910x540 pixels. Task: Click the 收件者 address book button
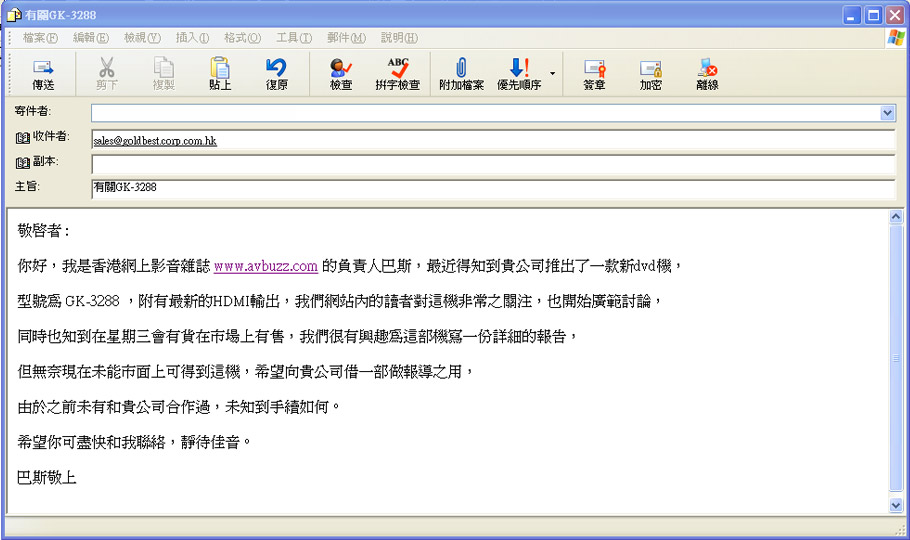42,137
